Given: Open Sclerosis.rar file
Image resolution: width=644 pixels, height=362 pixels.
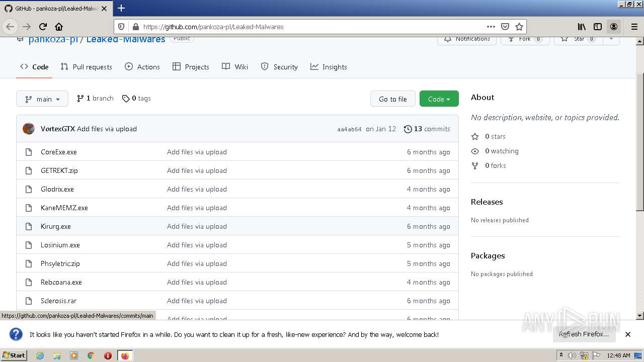Looking at the screenshot, I should pos(59,301).
